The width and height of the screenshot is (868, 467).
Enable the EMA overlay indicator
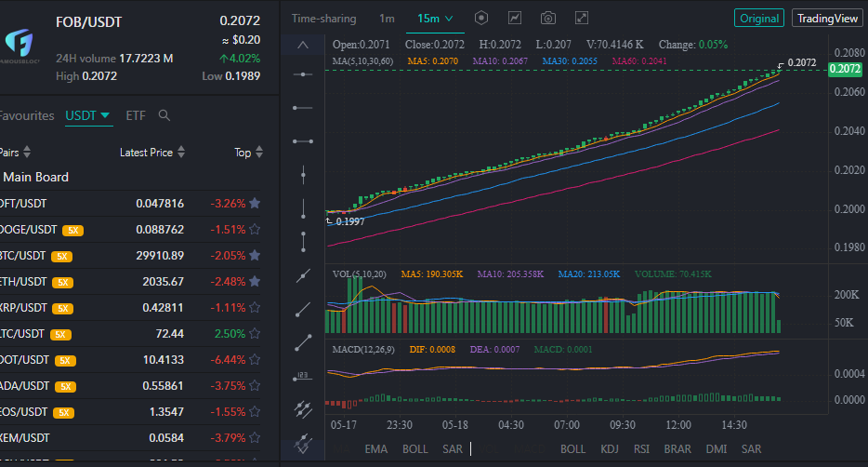click(375, 448)
